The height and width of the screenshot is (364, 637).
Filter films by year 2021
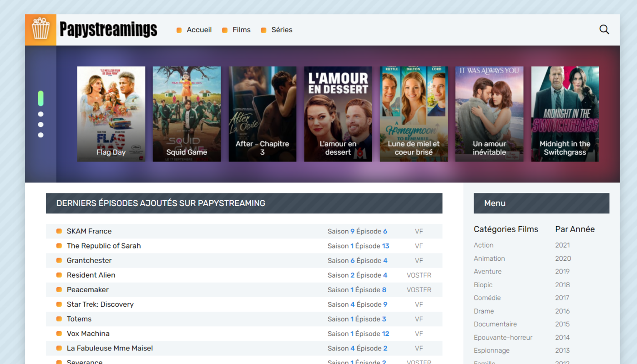coord(562,245)
